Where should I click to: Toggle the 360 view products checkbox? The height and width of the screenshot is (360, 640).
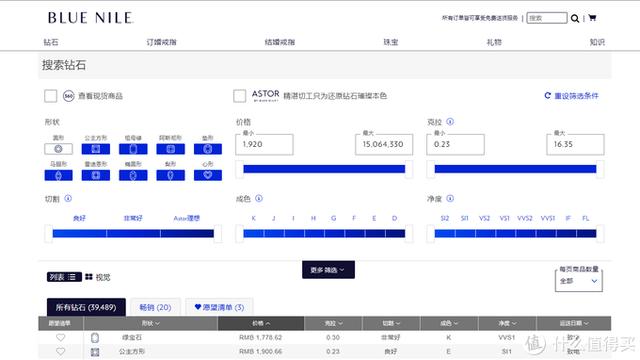coord(51,96)
